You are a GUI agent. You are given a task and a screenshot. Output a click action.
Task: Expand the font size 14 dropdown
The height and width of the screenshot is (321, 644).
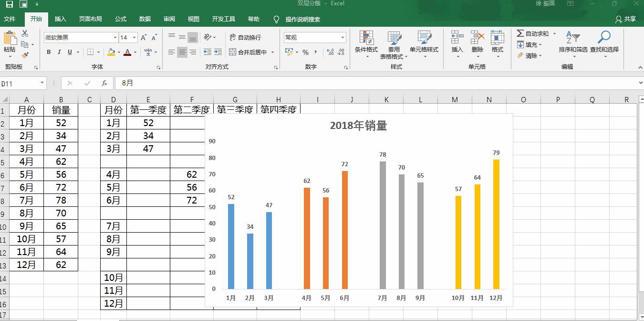point(135,37)
